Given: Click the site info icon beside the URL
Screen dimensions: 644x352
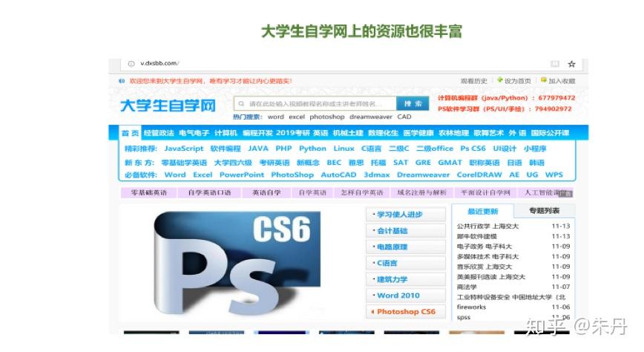Looking at the screenshot, I should click(x=131, y=64).
